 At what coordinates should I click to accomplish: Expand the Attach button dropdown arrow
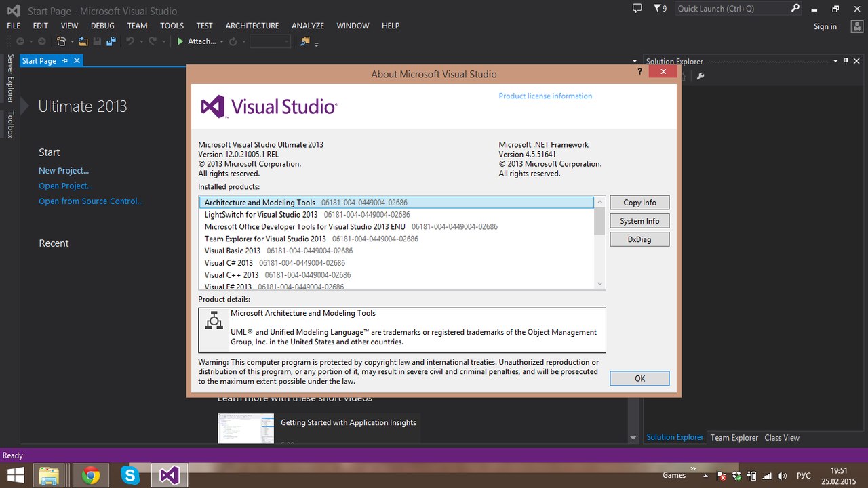222,42
